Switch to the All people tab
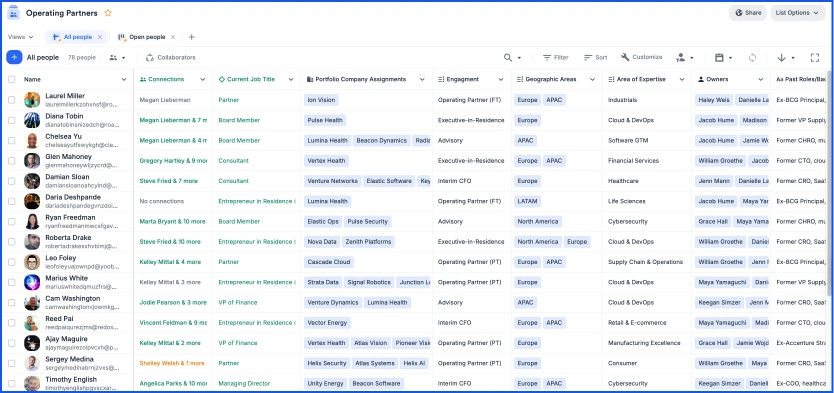The image size is (834, 393). tap(78, 37)
